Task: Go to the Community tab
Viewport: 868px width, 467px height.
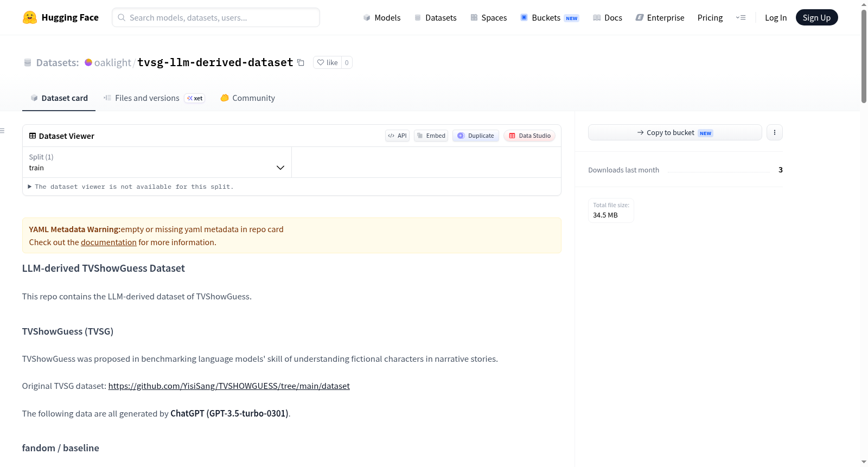Action: (x=247, y=98)
